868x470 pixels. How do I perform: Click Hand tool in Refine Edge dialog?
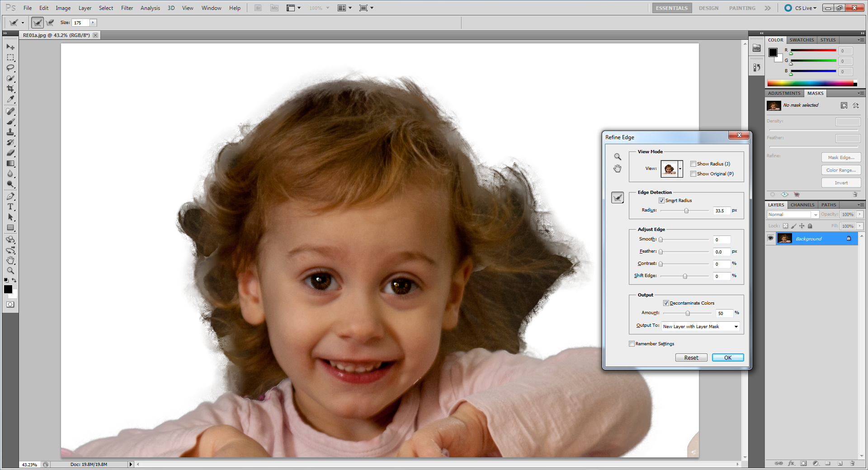[x=618, y=169]
